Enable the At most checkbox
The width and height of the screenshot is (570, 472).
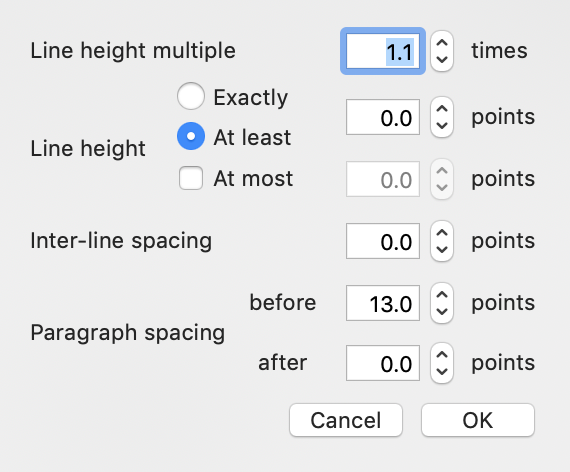click(x=191, y=178)
